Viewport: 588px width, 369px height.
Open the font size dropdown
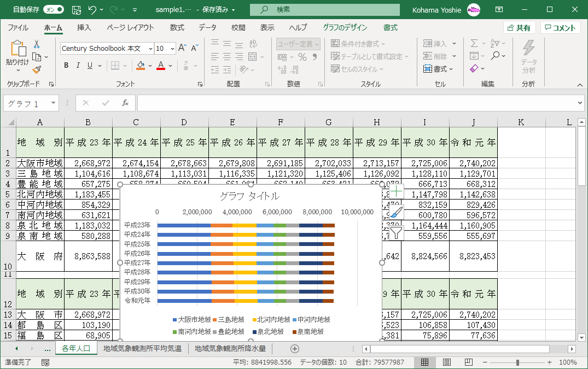(173, 49)
